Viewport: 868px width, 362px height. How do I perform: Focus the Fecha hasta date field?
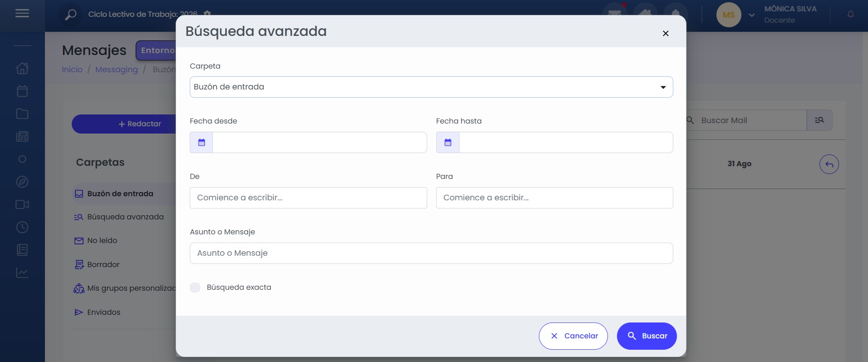pyautogui.click(x=566, y=143)
